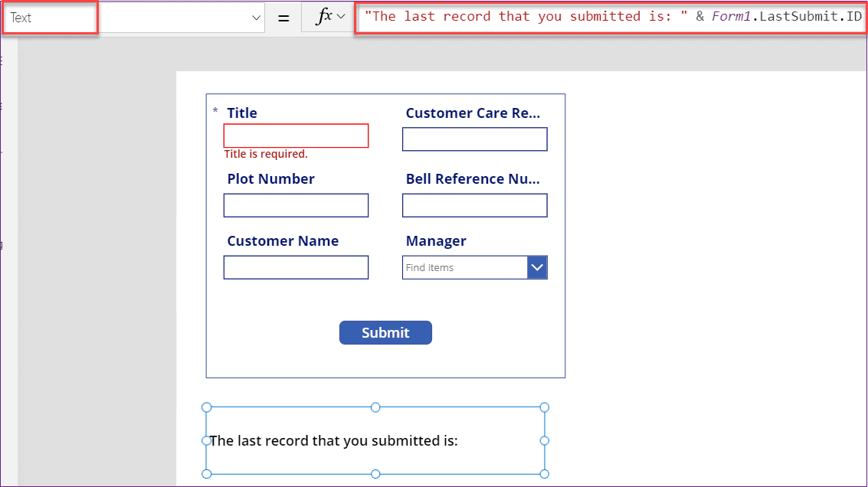This screenshot has height=487, width=868.
Task: Click the blue chevron icon on the Manager combo box
Action: click(539, 267)
